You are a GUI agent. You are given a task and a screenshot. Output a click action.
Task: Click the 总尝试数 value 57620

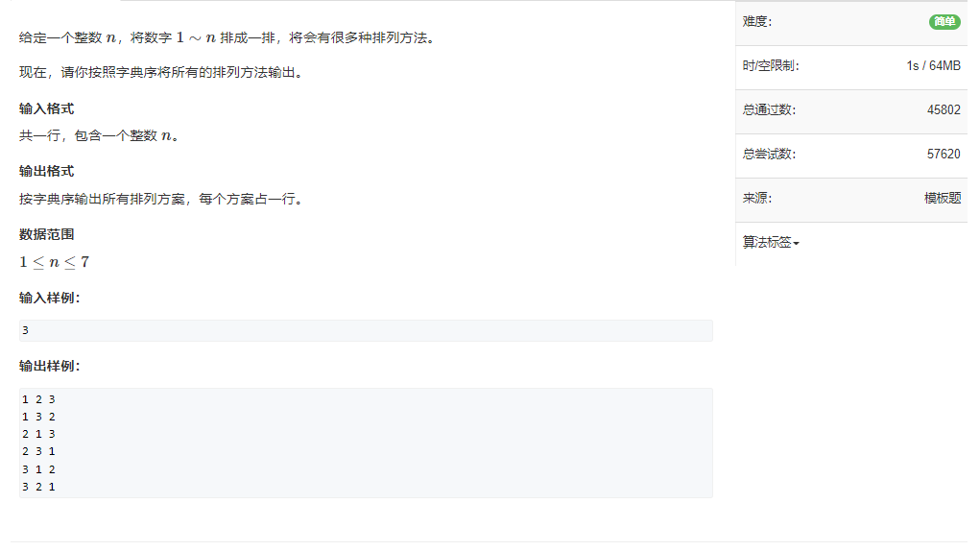(944, 154)
